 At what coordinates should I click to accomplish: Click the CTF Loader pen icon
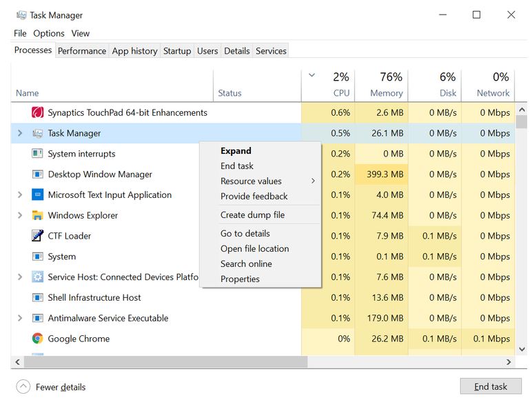pos(37,236)
